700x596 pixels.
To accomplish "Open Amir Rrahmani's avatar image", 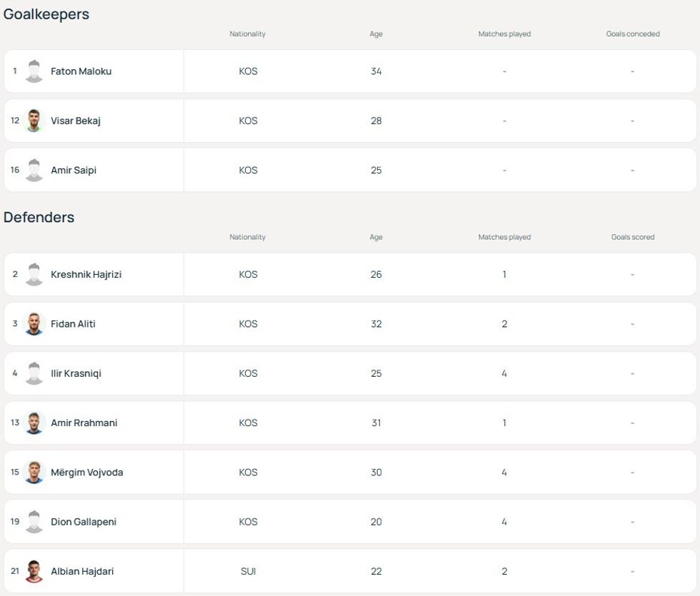I will (x=34, y=423).
